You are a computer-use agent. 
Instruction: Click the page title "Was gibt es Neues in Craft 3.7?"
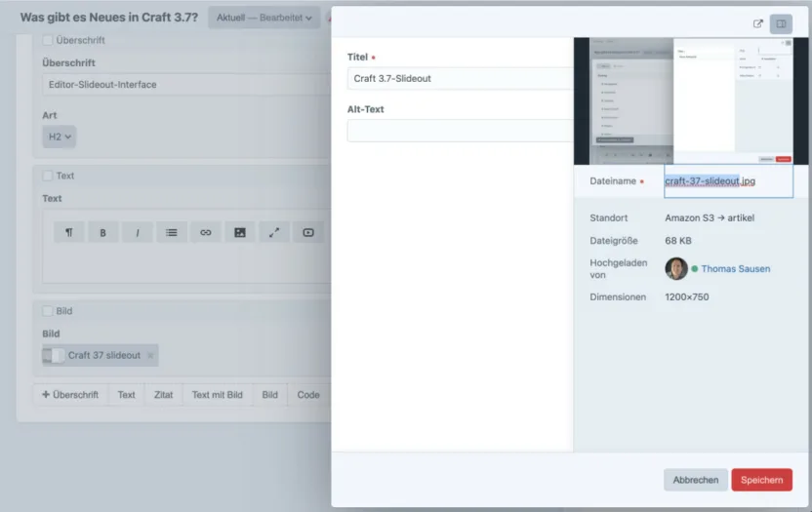point(109,18)
